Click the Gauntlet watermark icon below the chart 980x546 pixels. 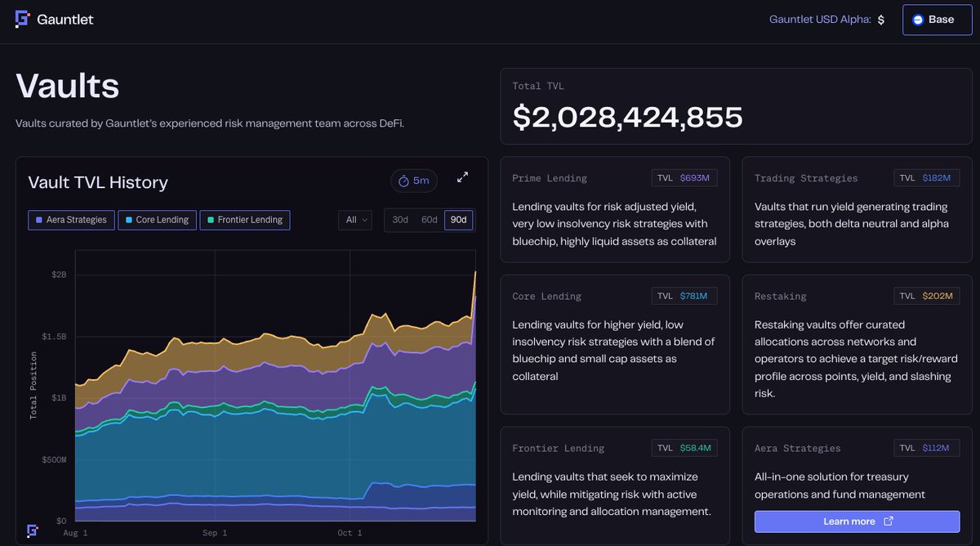[x=33, y=530]
